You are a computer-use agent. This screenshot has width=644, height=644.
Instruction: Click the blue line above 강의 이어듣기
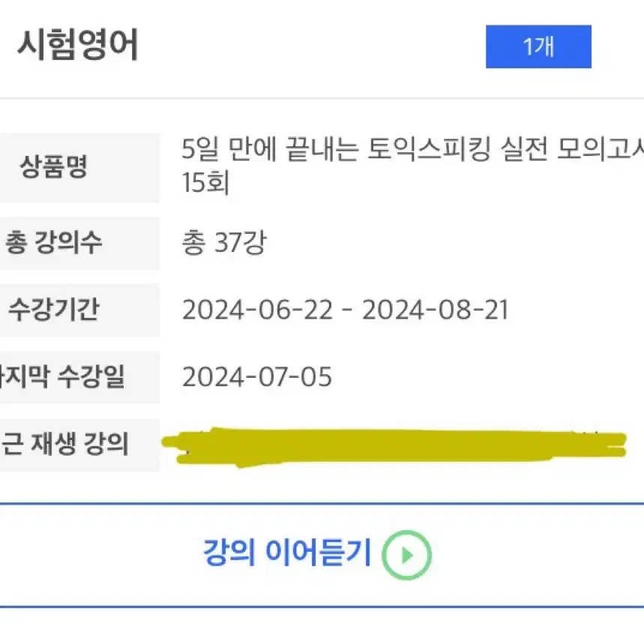click(x=322, y=503)
